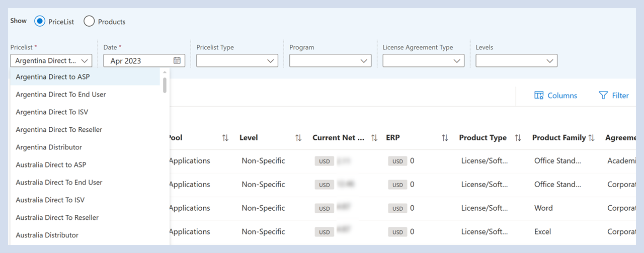Image resolution: width=644 pixels, height=253 pixels.
Task: Click Non-Specific level in the Word row
Action: (x=263, y=208)
